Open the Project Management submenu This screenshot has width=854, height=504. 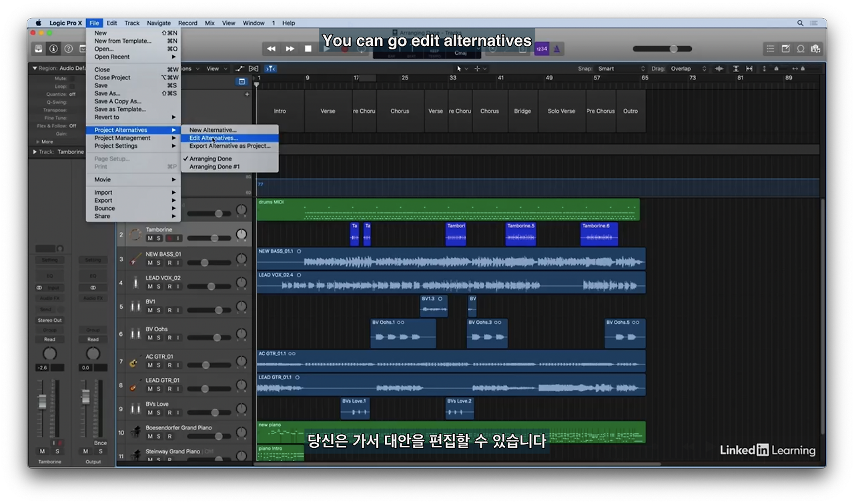133,138
